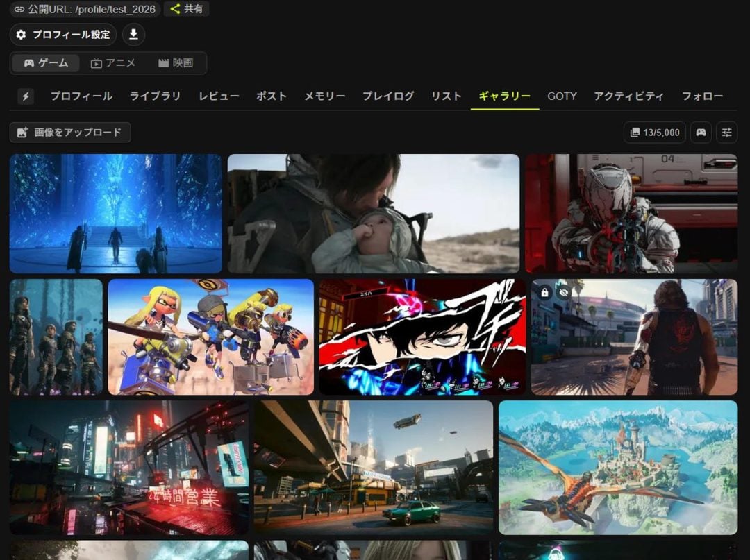Image resolution: width=750 pixels, height=560 pixels.
Task: Switch to フォロー tab
Action: coord(702,96)
